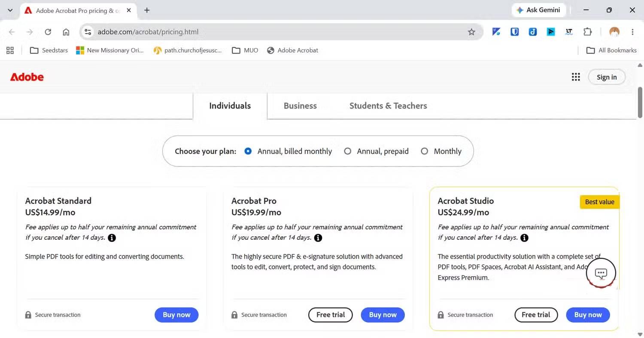Click the text 'Simple PDF tools for editing and converting documents.'
644x338 pixels.
105,257
